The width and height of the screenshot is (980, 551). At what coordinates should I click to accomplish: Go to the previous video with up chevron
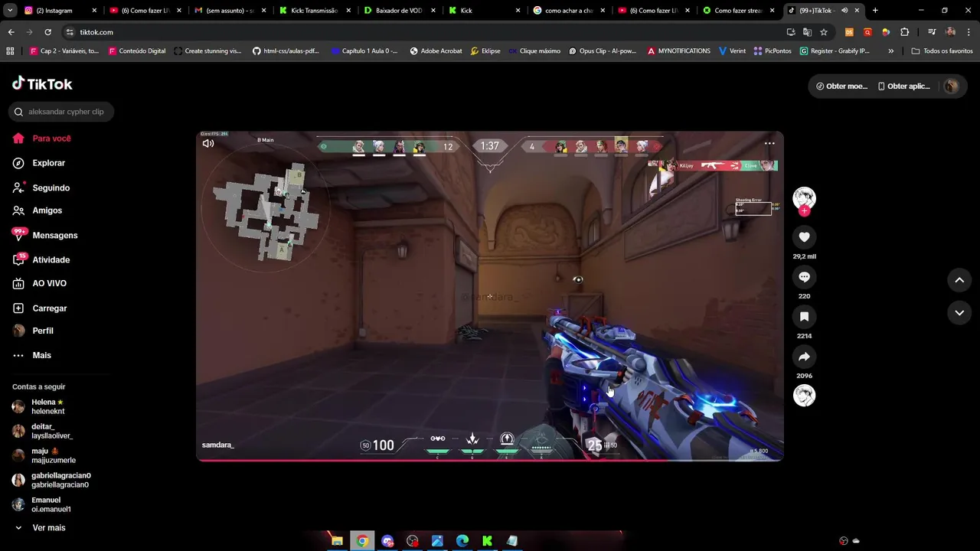pyautogui.click(x=959, y=280)
